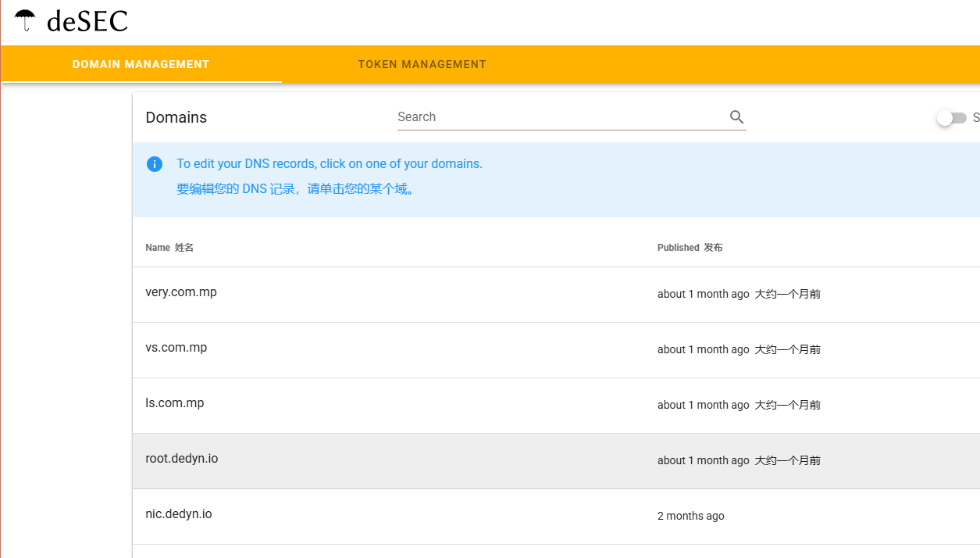This screenshot has width=980, height=558.
Task: Click the magnifier icon in the search bar
Action: (736, 117)
